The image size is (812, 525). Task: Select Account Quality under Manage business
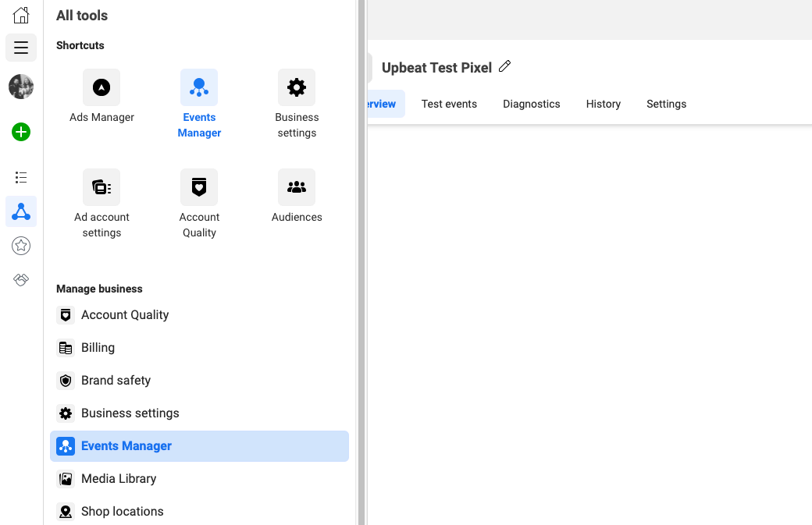click(199, 315)
